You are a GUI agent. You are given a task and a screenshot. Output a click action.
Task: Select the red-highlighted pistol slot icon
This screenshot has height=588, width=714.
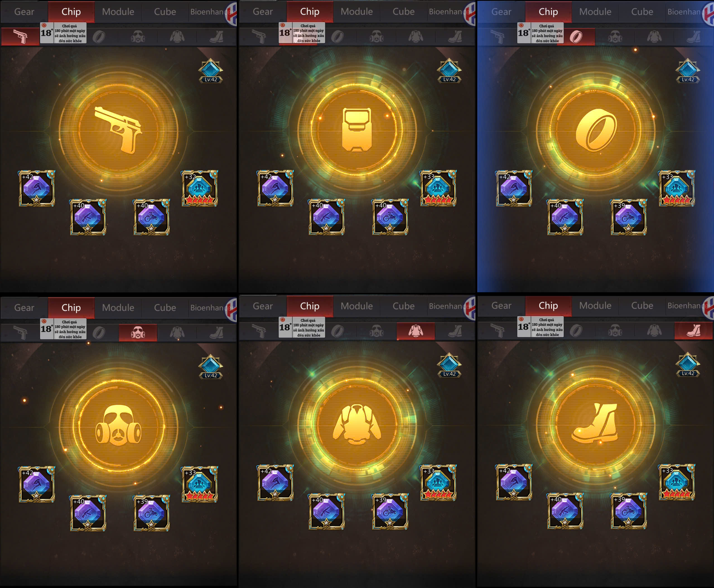[20, 37]
